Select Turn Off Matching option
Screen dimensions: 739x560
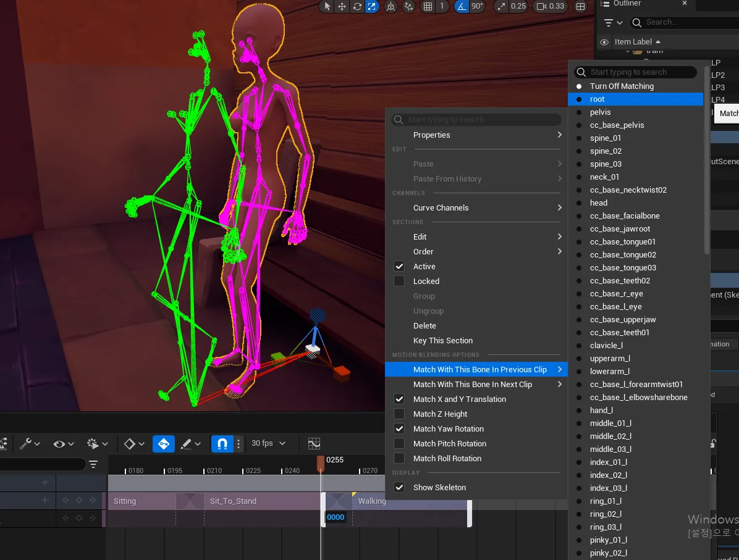coord(636,86)
